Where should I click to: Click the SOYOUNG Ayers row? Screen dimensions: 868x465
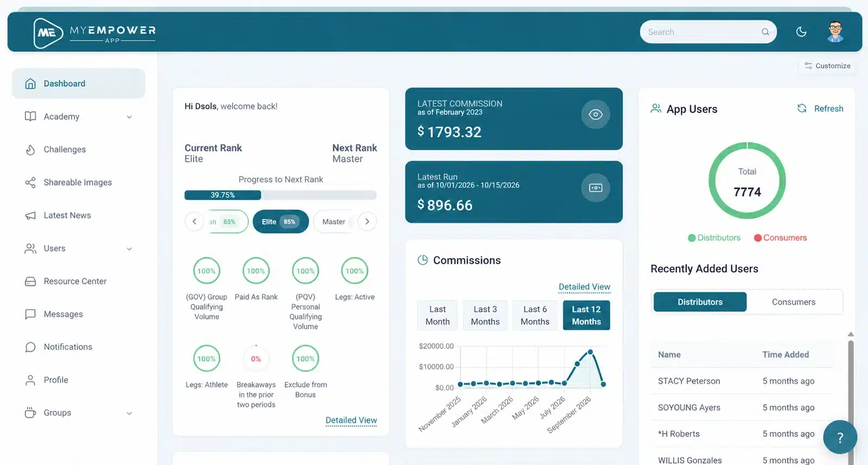(742, 408)
